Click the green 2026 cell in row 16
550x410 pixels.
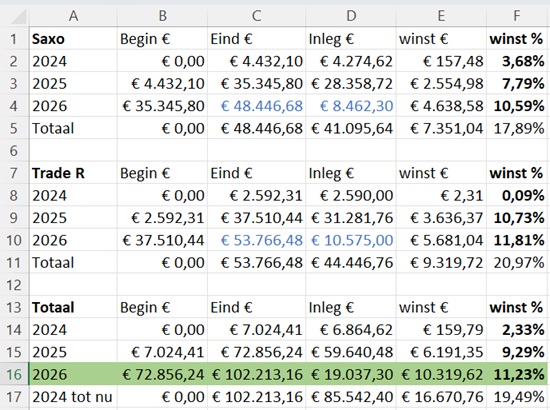click(x=73, y=374)
